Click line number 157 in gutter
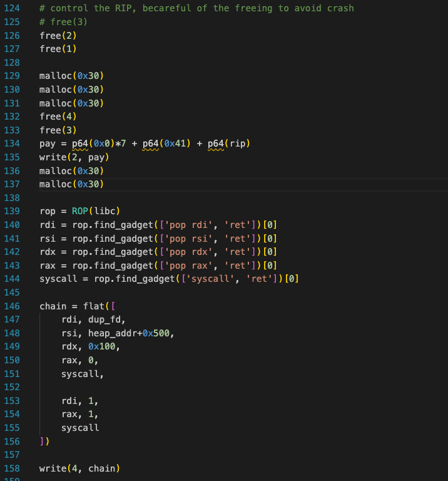 point(12,455)
